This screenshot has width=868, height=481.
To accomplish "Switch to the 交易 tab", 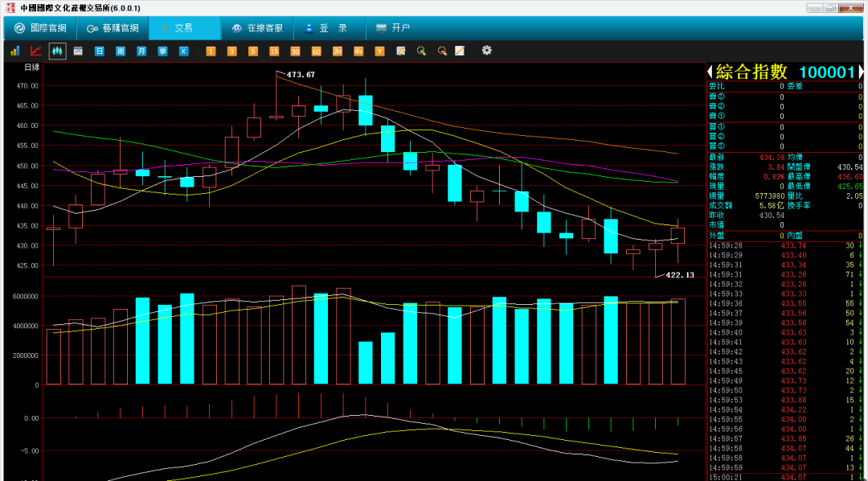I will point(185,28).
